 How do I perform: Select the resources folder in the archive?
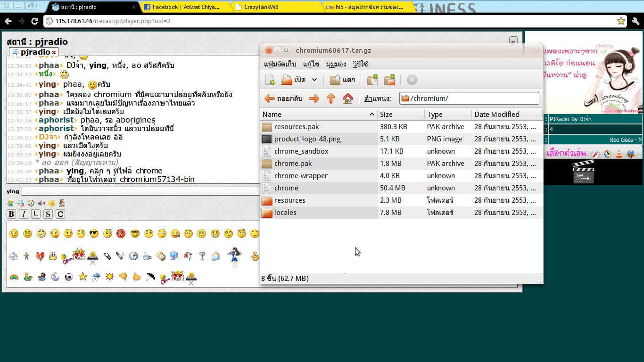click(402, 200)
